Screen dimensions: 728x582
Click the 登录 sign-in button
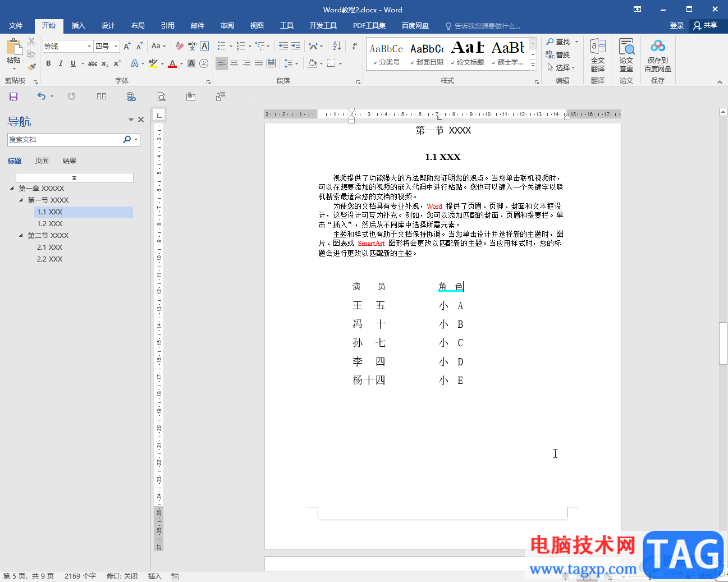click(677, 26)
